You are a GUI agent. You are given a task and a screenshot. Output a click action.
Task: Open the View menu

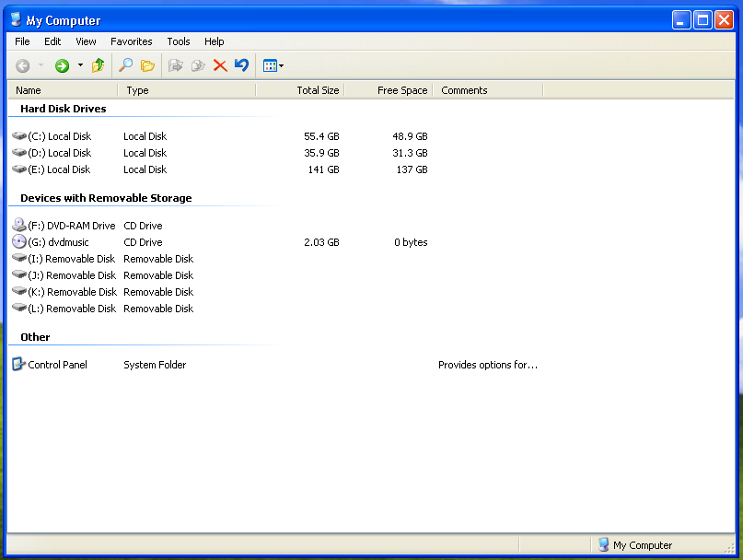(x=86, y=41)
